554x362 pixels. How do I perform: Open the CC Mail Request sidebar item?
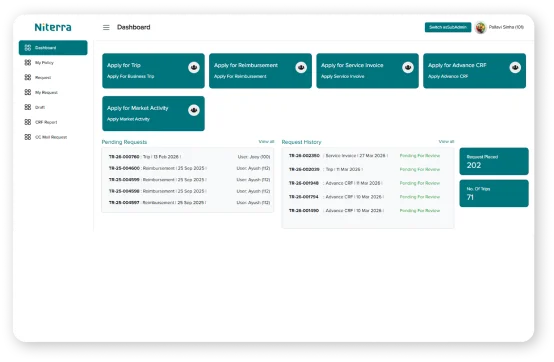tap(53, 137)
